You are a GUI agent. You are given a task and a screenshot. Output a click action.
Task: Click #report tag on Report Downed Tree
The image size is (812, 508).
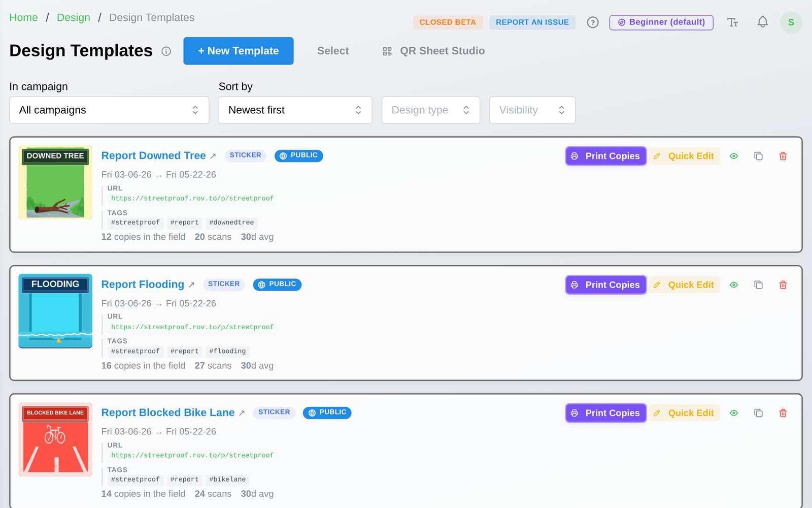click(185, 223)
